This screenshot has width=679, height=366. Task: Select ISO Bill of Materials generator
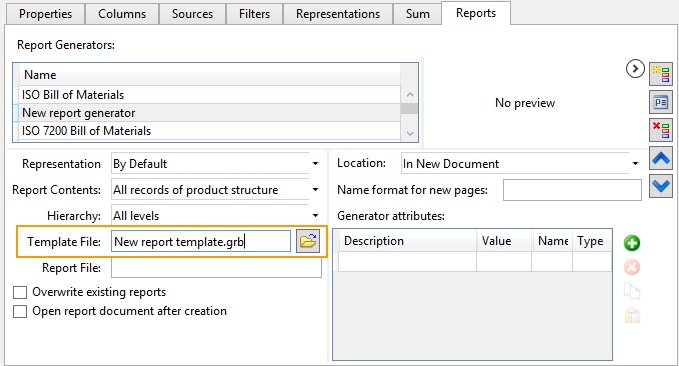click(207, 95)
